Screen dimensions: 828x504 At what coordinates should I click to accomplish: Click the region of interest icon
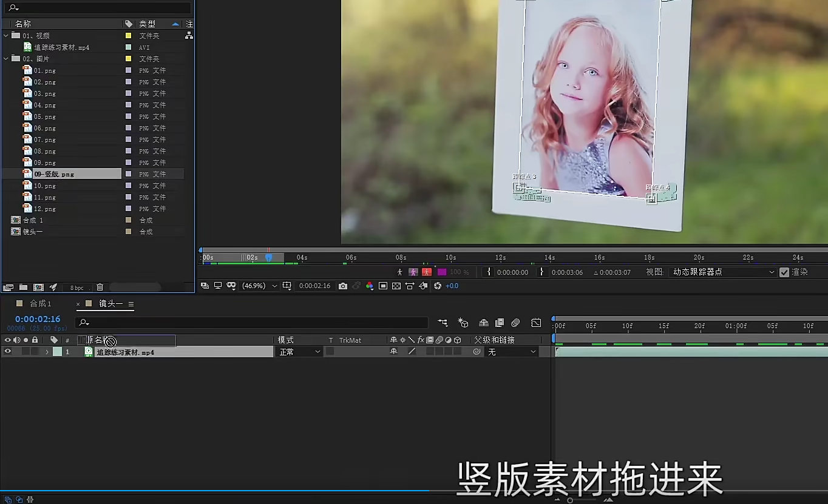[x=383, y=286]
